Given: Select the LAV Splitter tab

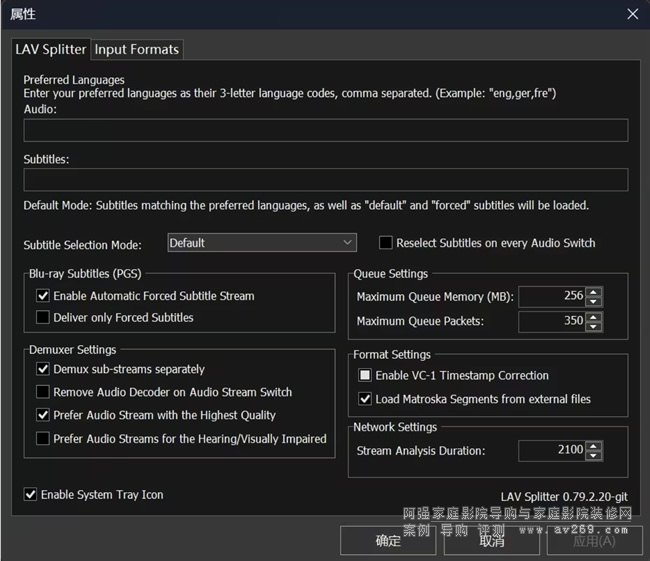Looking at the screenshot, I should 51,49.
